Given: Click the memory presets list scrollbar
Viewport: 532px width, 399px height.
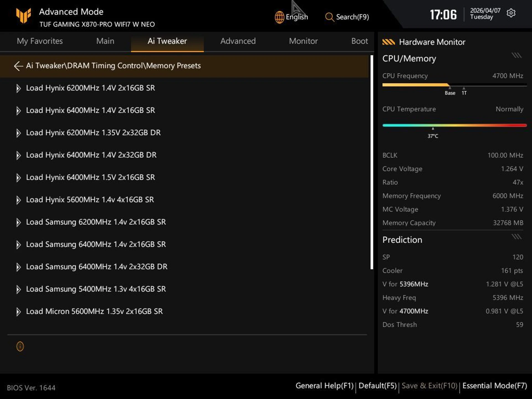Looking at the screenshot, I should click(x=372, y=162).
